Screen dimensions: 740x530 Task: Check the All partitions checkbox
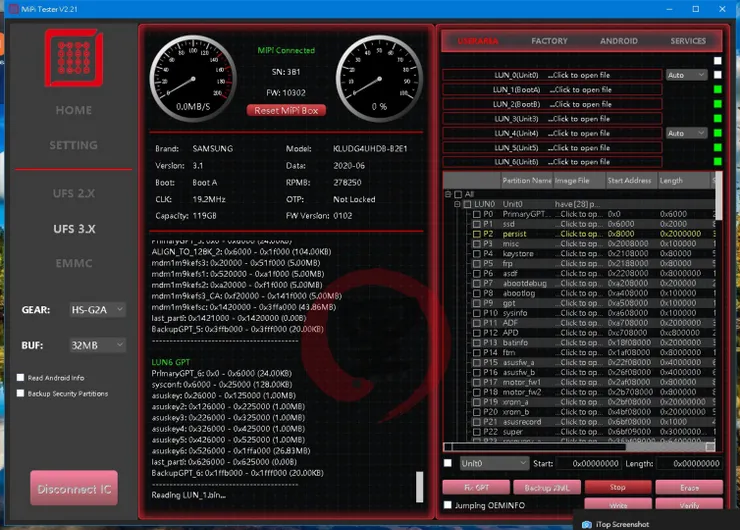[458, 194]
